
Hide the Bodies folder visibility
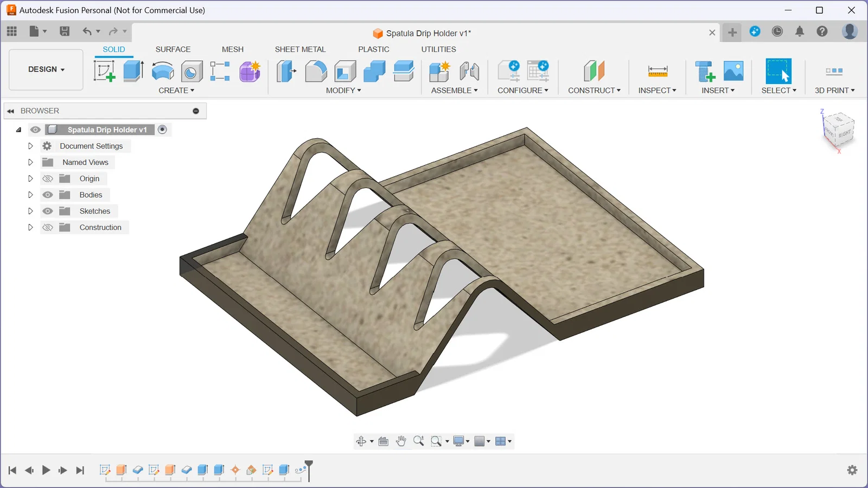pyautogui.click(x=48, y=195)
